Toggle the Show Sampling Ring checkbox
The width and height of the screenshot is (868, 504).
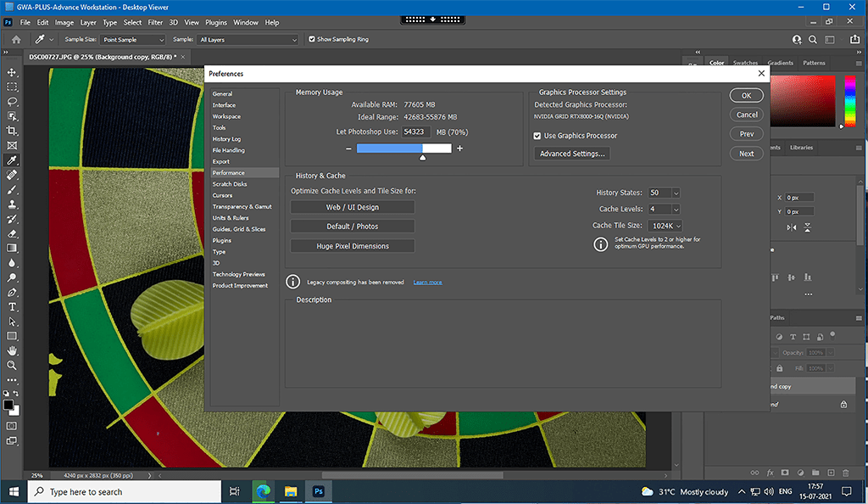pyautogui.click(x=312, y=40)
